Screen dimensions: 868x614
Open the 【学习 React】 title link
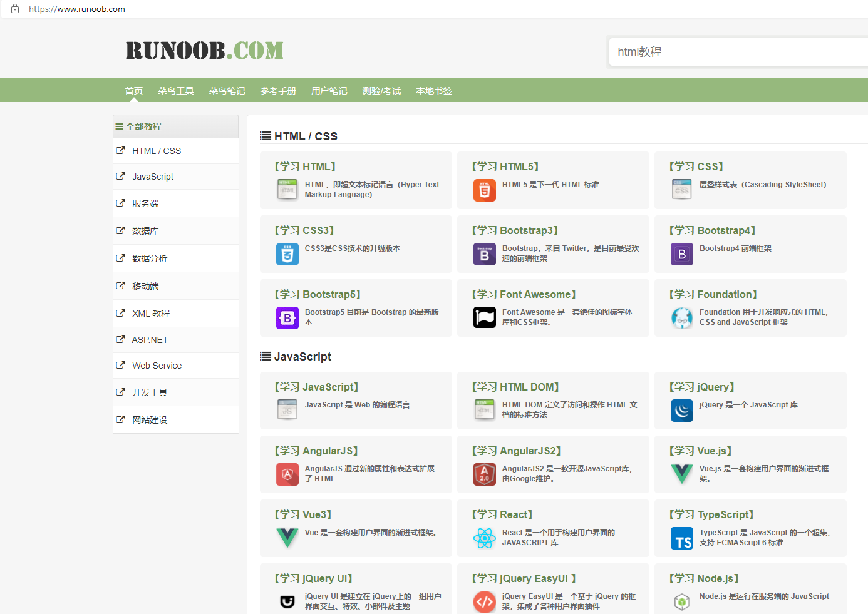[502, 514]
